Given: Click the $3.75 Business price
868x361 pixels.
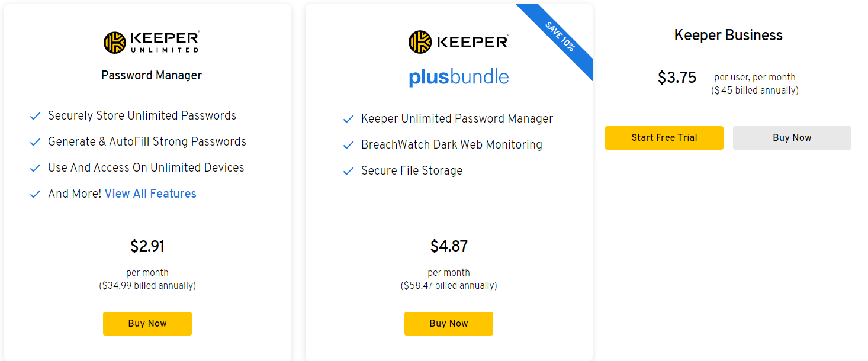Looking at the screenshot, I should (x=677, y=78).
